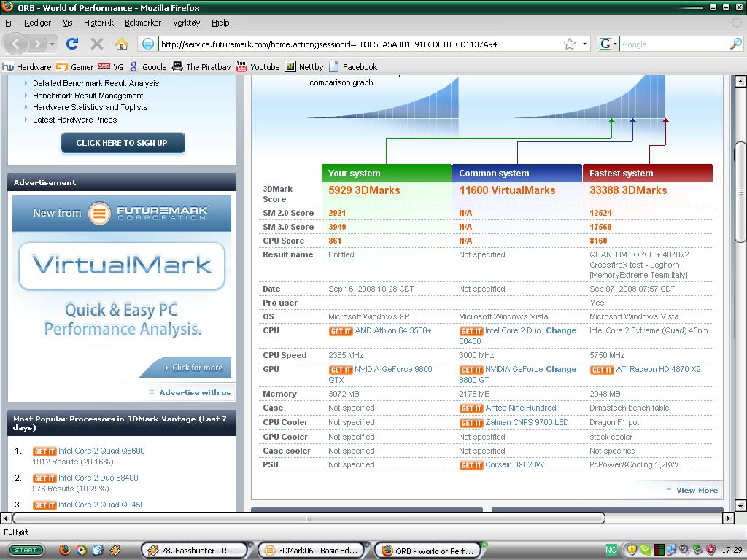
Task: Open Intel Core 2 Quad Q9450 link
Action: click(x=101, y=505)
